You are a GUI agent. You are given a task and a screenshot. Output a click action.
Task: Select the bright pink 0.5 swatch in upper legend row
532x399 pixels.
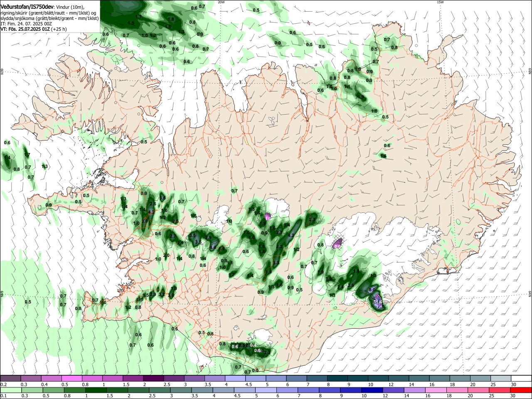(71, 378)
